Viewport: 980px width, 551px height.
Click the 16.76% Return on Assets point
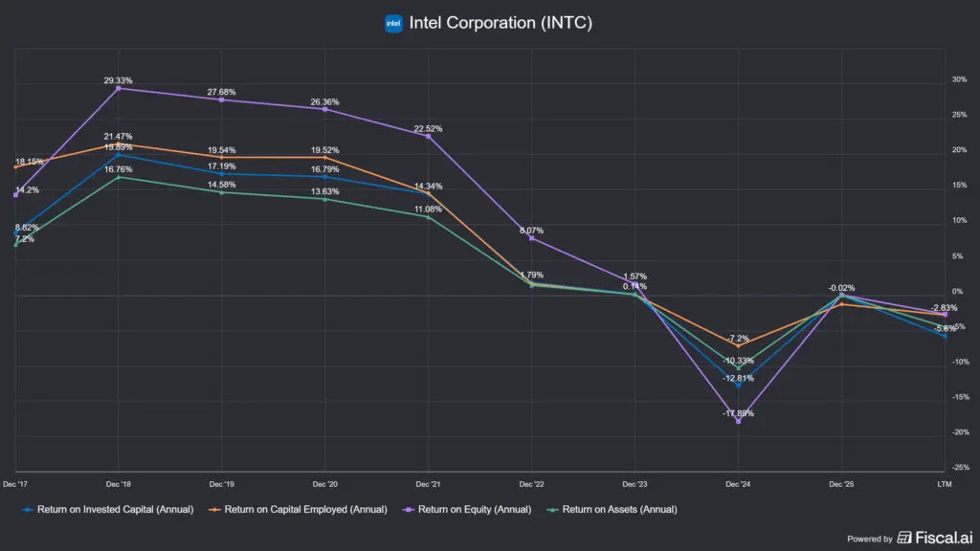118,177
